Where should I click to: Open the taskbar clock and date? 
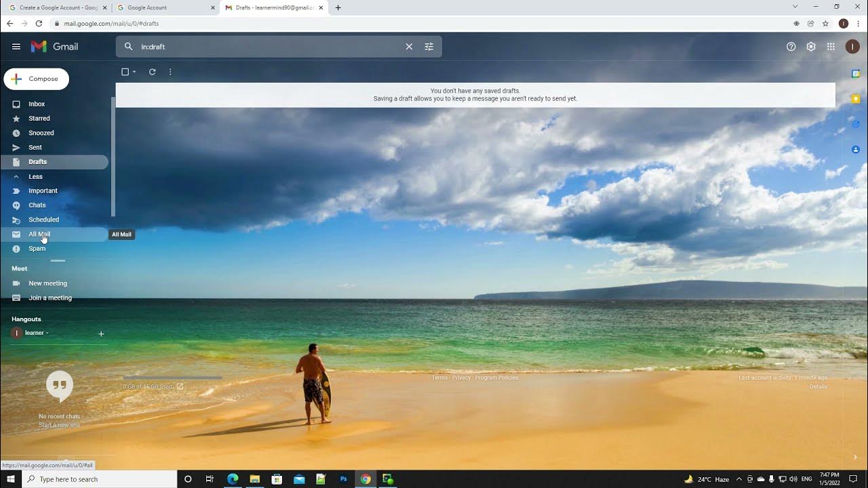pos(830,479)
